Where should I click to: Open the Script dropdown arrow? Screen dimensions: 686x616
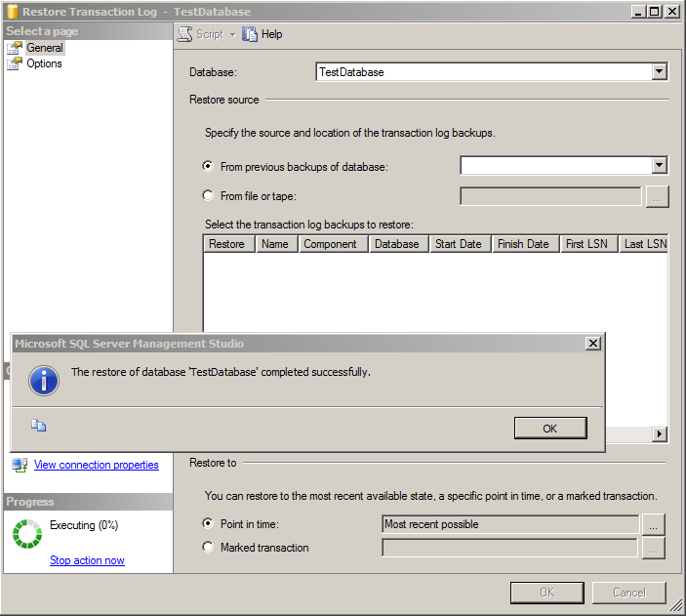point(232,34)
